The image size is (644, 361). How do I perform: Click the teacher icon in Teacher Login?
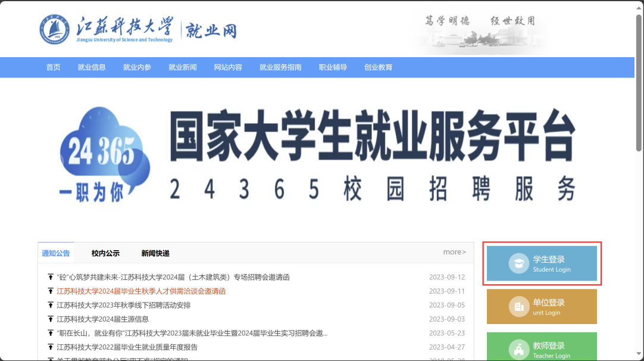coord(518,350)
